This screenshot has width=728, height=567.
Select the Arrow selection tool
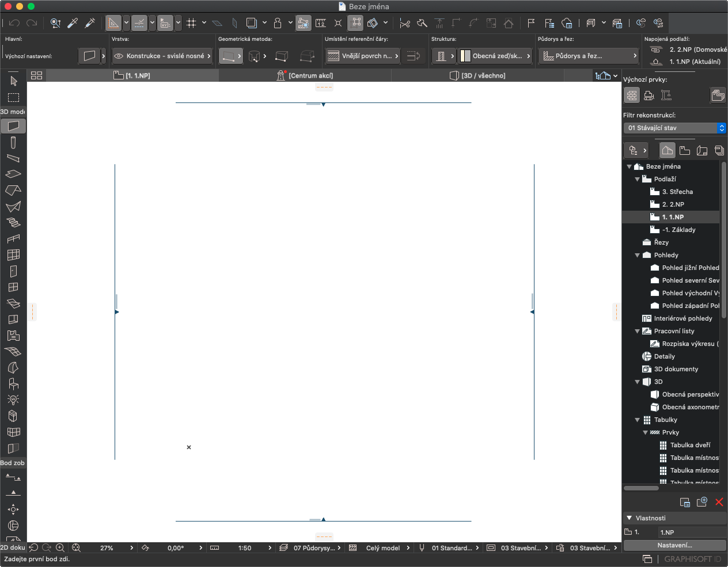point(13,81)
